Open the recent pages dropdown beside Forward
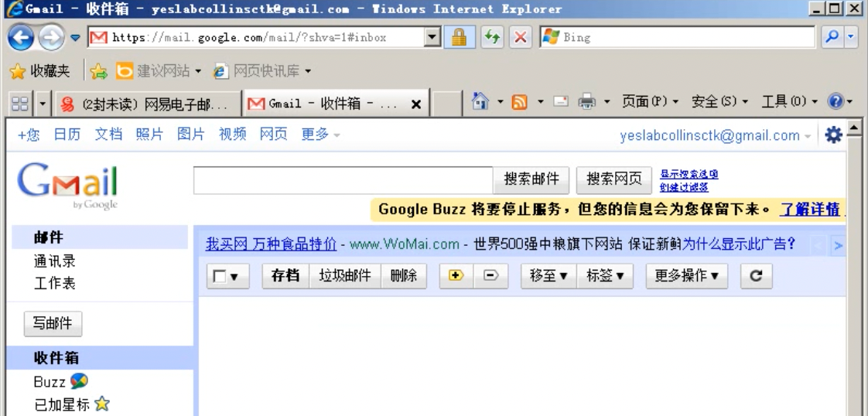The width and height of the screenshot is (868, 416). click(75, 38)
